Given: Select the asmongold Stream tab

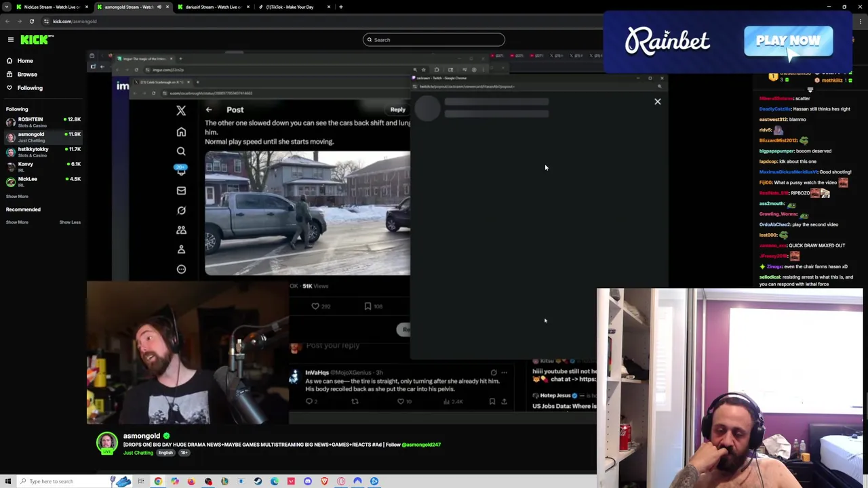Looking at the screenshot, I should click(x=133, y=7).
